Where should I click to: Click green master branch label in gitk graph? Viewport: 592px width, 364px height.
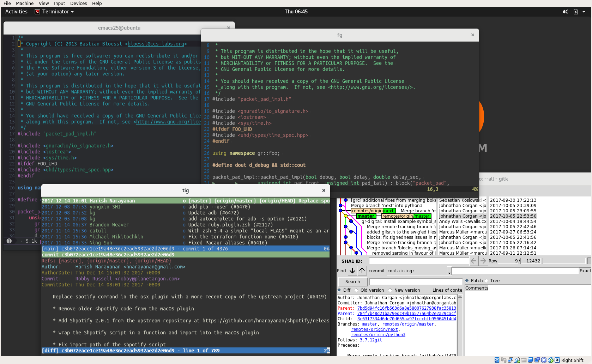(366, 216)
